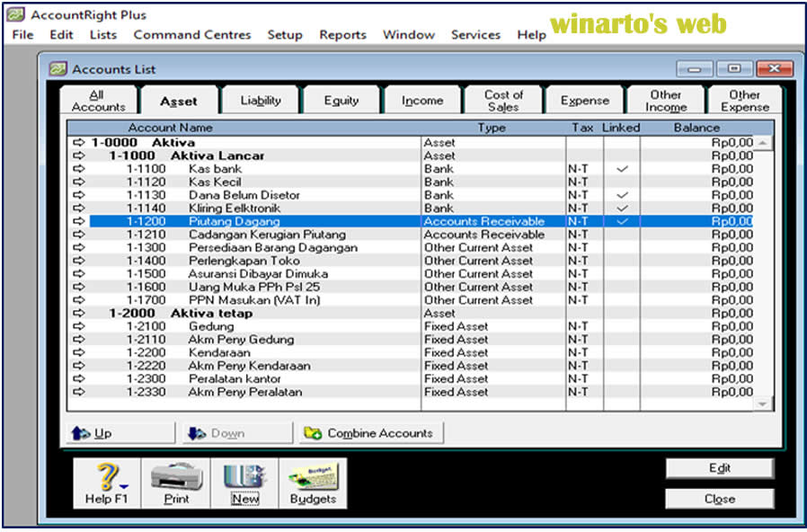
Task: Toggle the Linked mark on Piutang Dagang
Action: pyautogui.click(x=620, y=221)
